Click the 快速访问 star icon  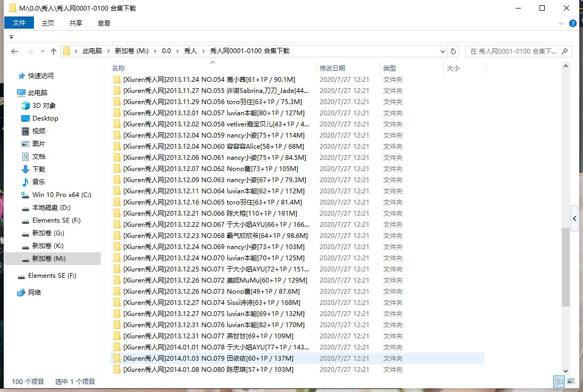point(22,76)
